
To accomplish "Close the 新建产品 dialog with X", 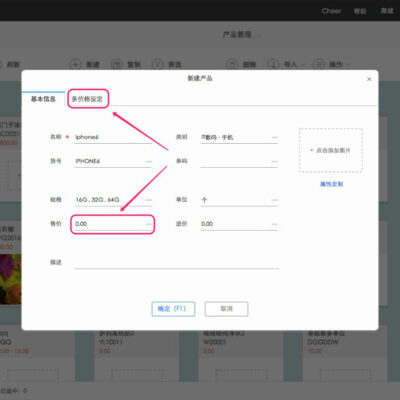I will tap(369, 79).
